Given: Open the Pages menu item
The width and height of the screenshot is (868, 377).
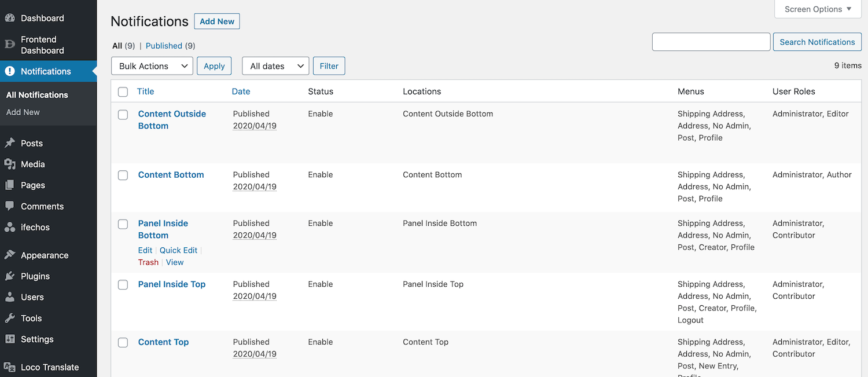Looking at the screenshot, I should [x=49, y=185].
